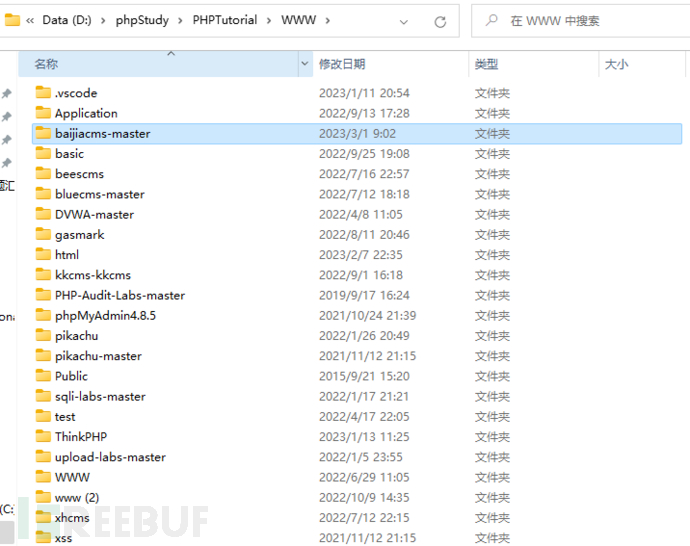Screen dimensions: 690x546
Task: Select the pikachu-master folder icon
Action: [x=43, y=355]
